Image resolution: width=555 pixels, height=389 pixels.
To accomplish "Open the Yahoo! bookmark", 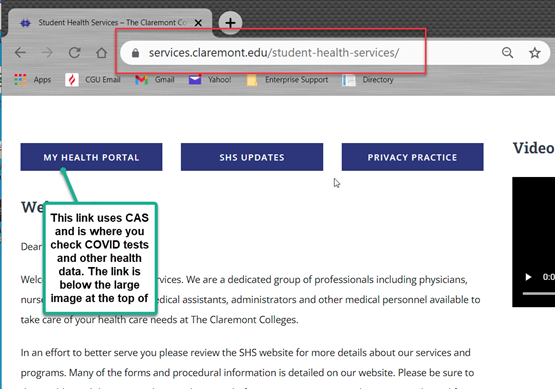I will click(x=210, y=80).
